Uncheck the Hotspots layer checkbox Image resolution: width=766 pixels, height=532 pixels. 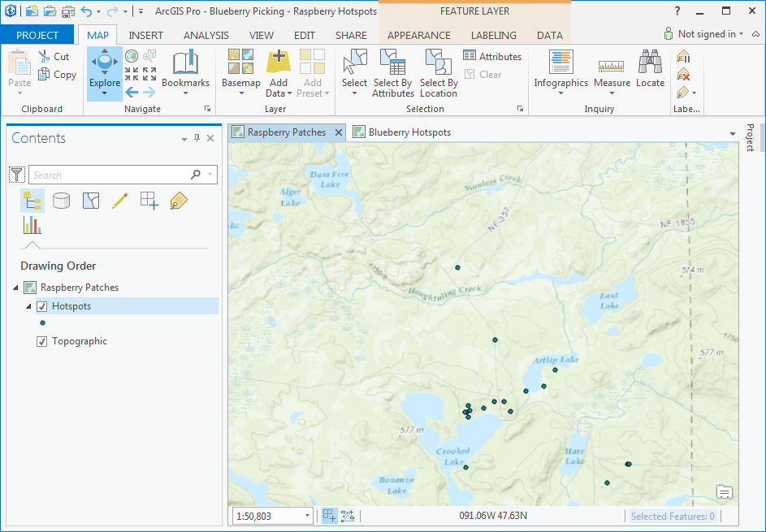point(42,306)
